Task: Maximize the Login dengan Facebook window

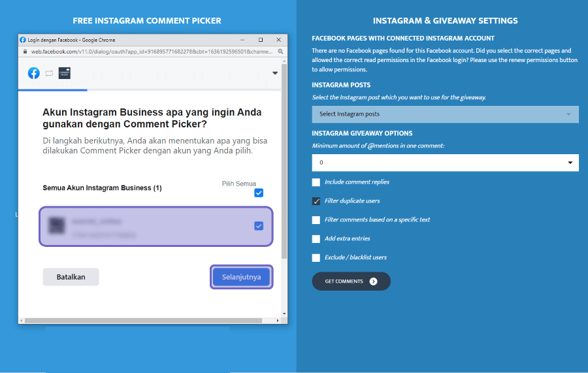Action: 261,40
